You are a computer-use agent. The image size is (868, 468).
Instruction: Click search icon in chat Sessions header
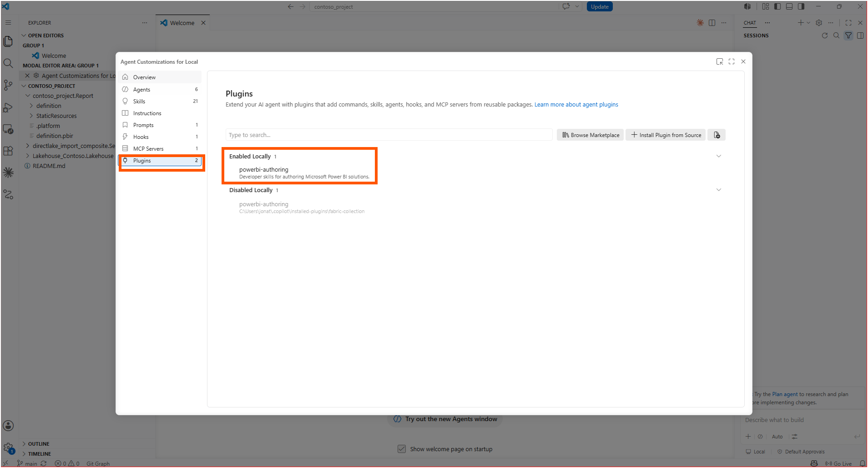[x=837, y=36]
